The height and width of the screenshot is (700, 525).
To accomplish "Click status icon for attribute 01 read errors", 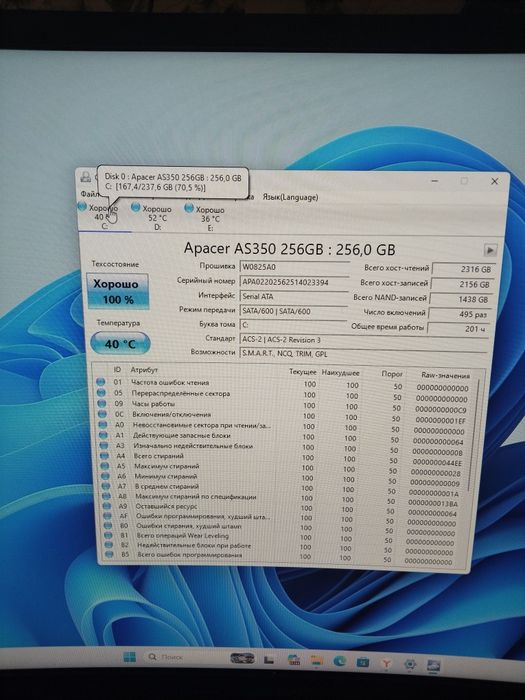I will click(100, 382).
